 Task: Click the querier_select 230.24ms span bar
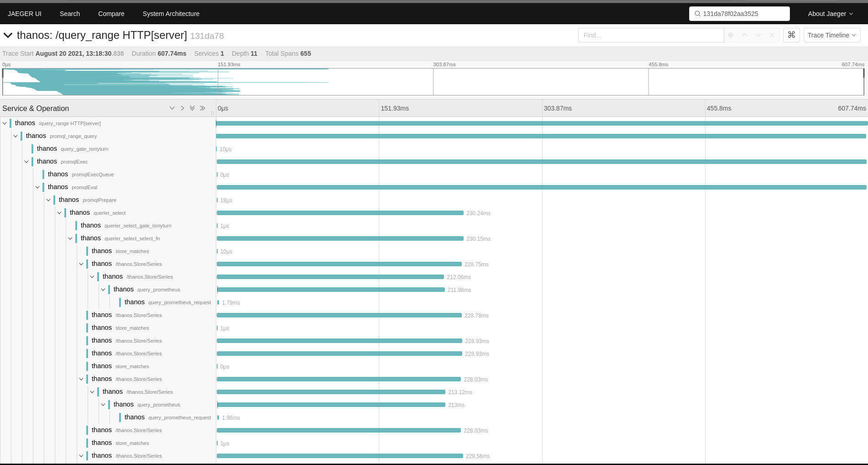point(340,213)
